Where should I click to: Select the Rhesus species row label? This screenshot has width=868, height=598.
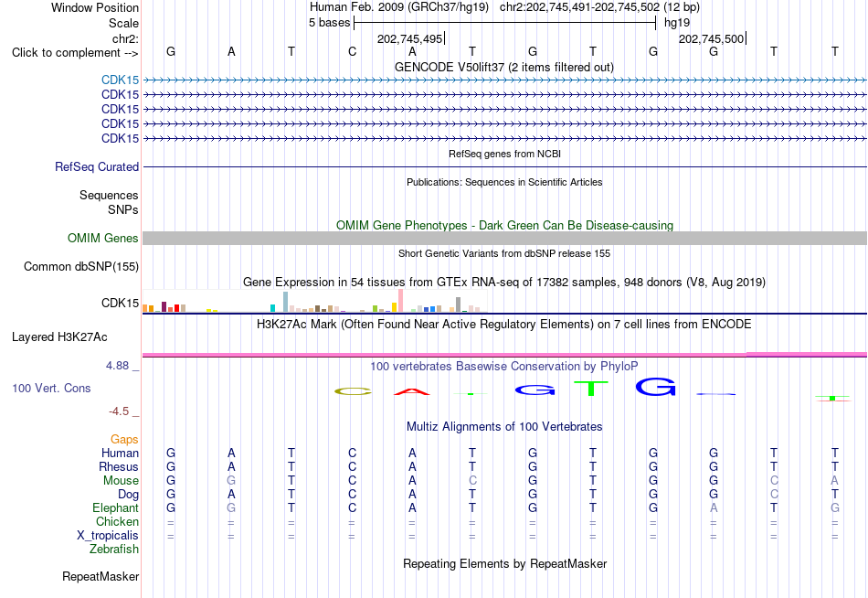pyautogui.click(x=119, y=466)
